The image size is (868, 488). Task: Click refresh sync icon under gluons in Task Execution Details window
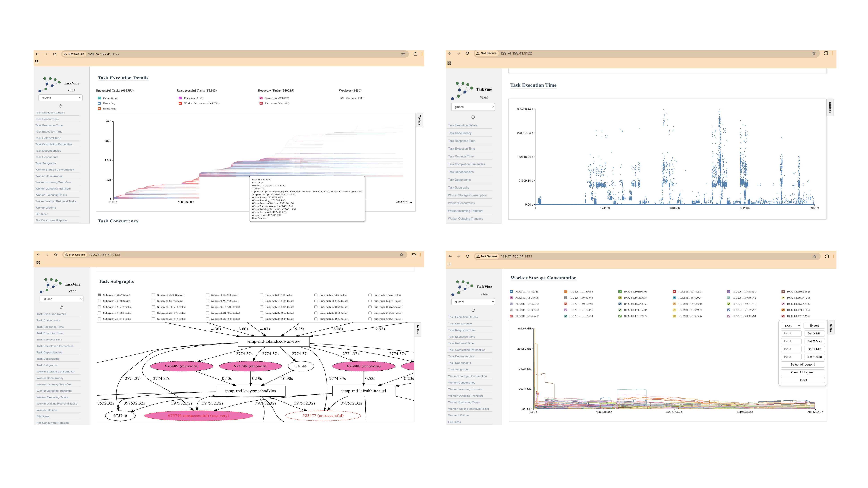61,106
